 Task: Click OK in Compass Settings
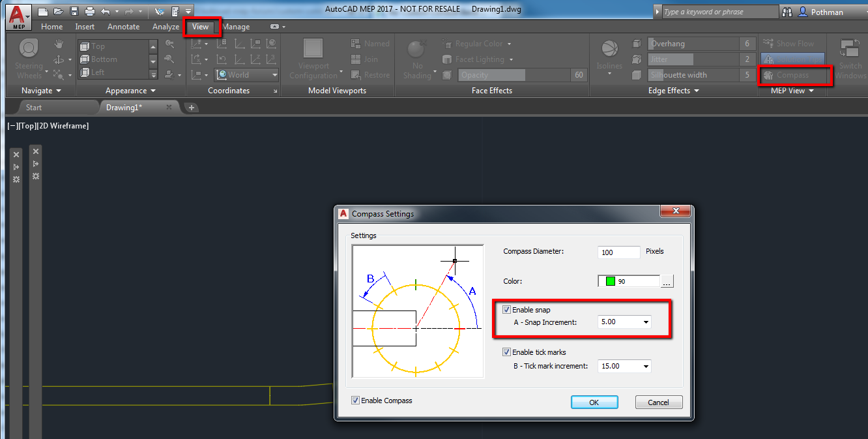(594, 402)
